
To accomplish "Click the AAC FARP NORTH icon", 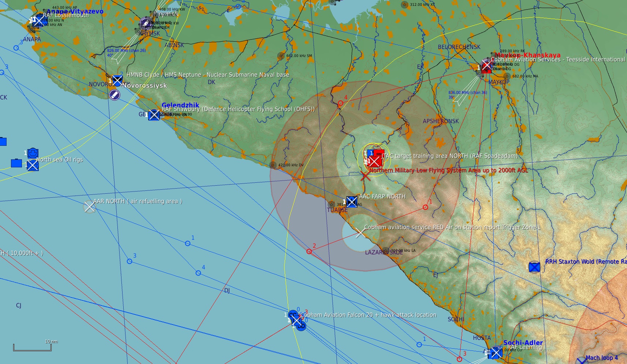I will pyautogui.click(x=352, y=202).
